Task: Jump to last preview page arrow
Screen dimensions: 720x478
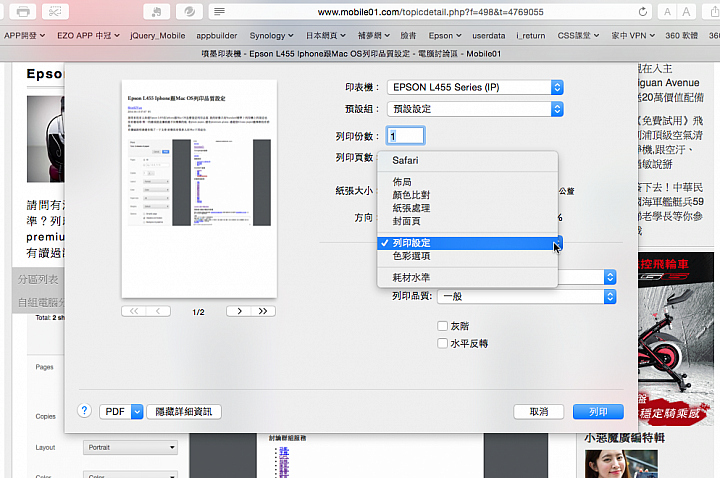Action: (x=263, y=311)
